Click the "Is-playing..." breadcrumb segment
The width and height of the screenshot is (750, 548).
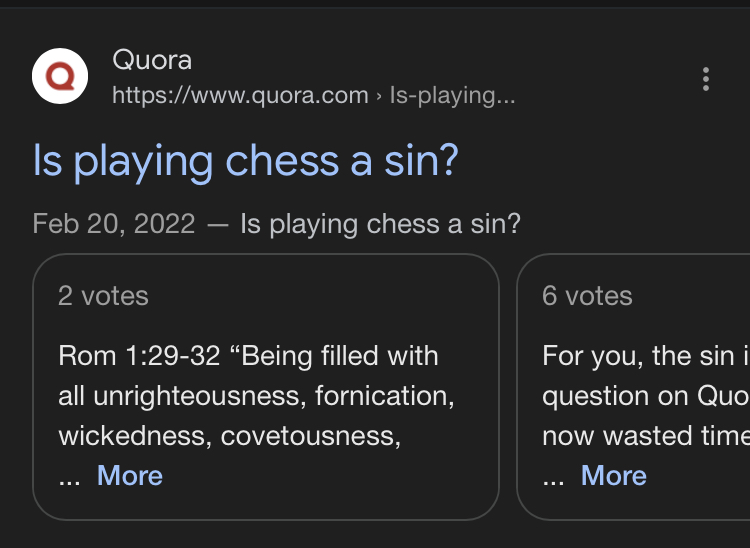(452, 95)
